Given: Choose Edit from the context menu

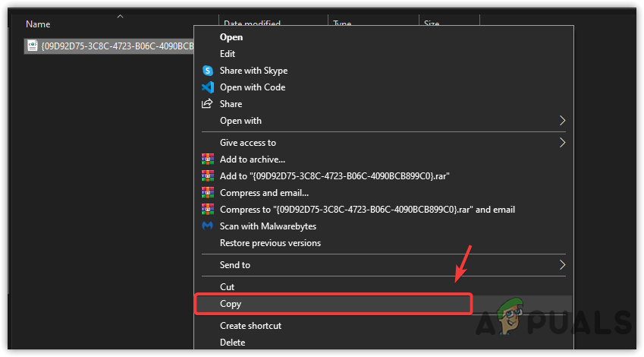Looking at the screenshot, I should [x=228, y=54].
